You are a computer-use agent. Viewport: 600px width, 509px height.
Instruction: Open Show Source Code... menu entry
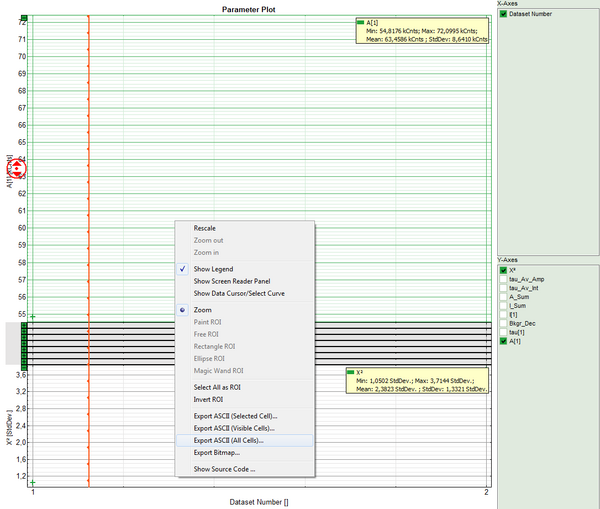[x=224, y=469]
